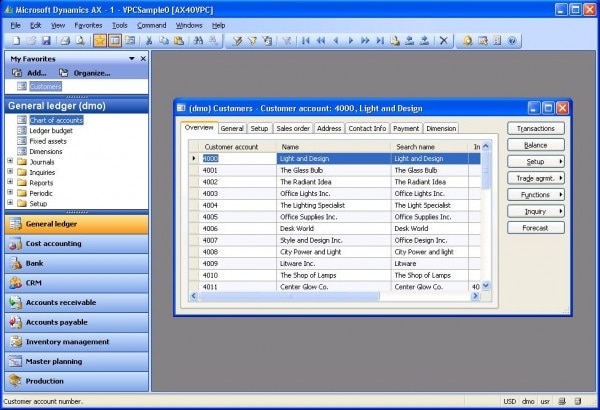Image resolution: width=600 pixels, height=410 pixels.
Task: Switch to Contact Info tab
Action: [367, 128]
